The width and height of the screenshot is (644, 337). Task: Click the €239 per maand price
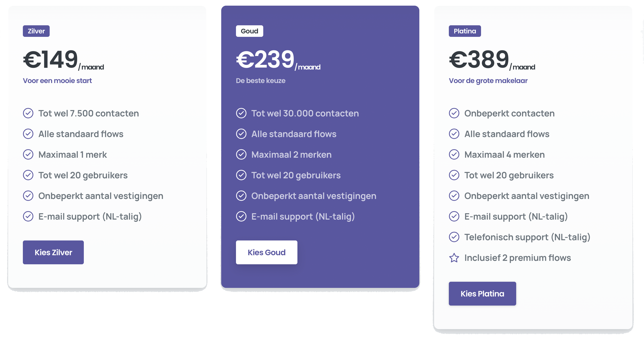[278, 60]
